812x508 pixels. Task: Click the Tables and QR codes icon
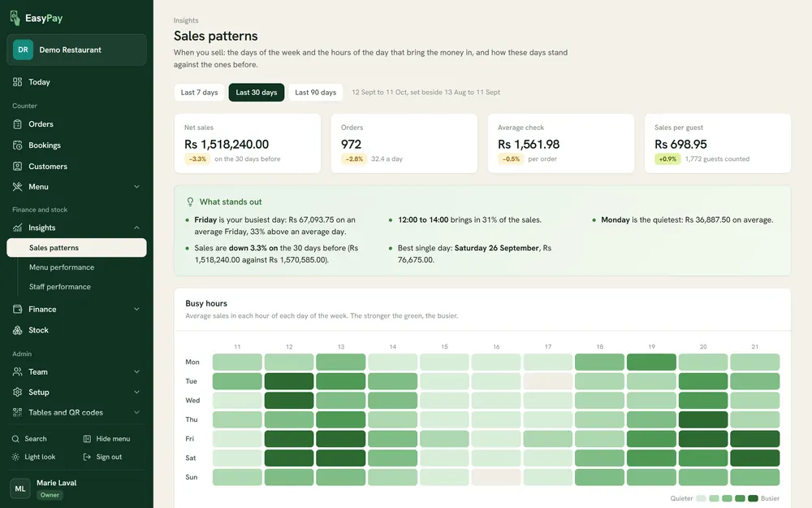18,412
